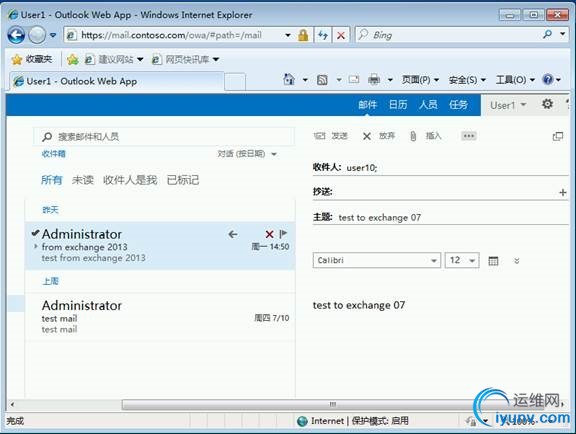
Task: Open the 工具(O) menu
Action: pyautogui.click(x=515, y=80)
